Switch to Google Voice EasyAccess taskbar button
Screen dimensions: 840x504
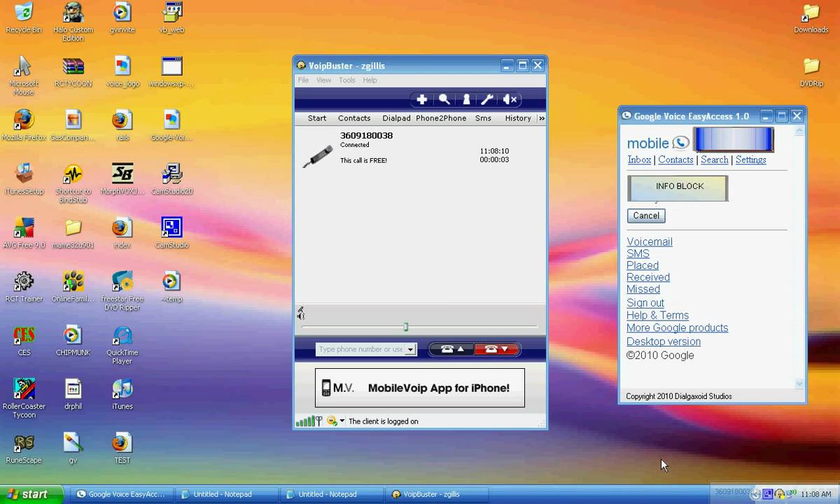pos(121,494)
